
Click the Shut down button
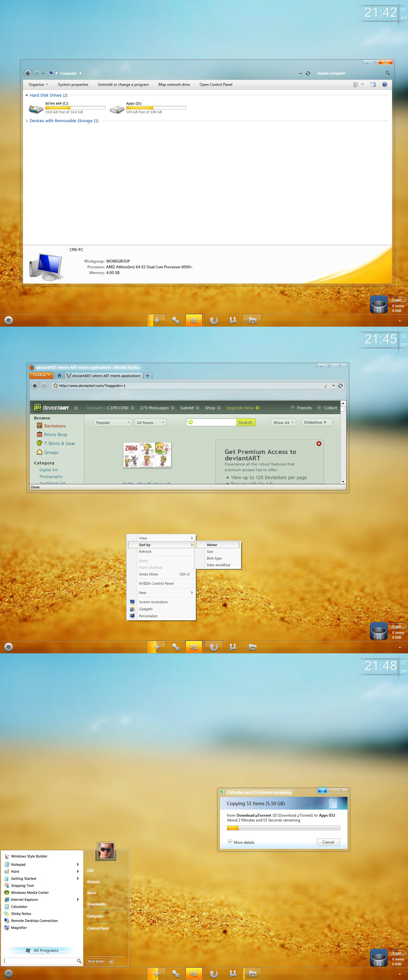pos(96,961)
